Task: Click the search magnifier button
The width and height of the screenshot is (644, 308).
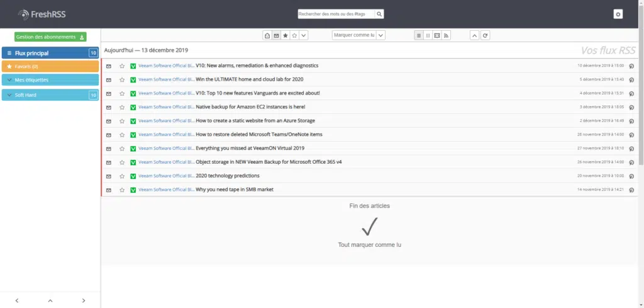Action: click(379, 14)
